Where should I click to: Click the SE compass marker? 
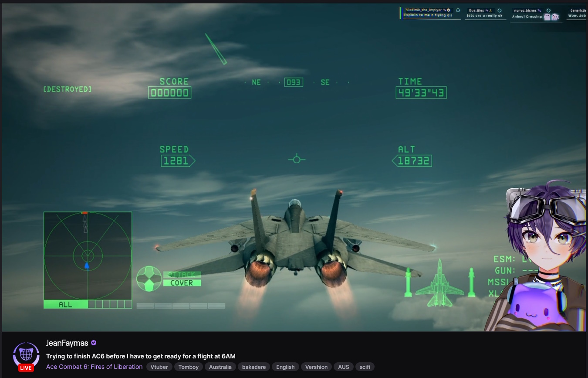(x=325, y=82)
